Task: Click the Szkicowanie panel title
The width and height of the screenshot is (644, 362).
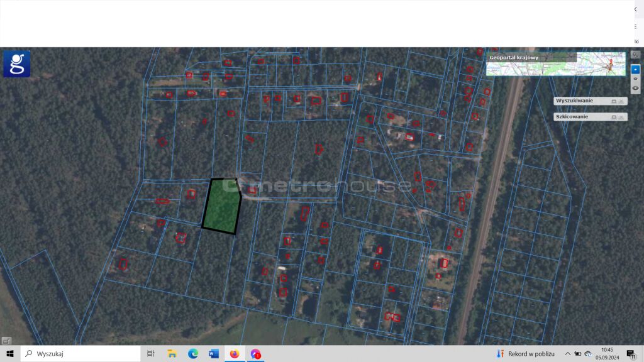Action: [572, 117]
